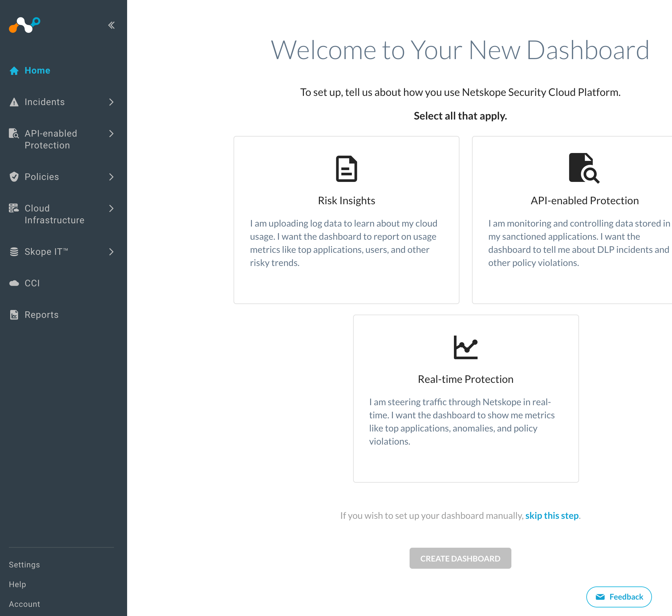Open Settings in the sidebar footer
The height and width of the screenshot is (616, 672).
24,564
